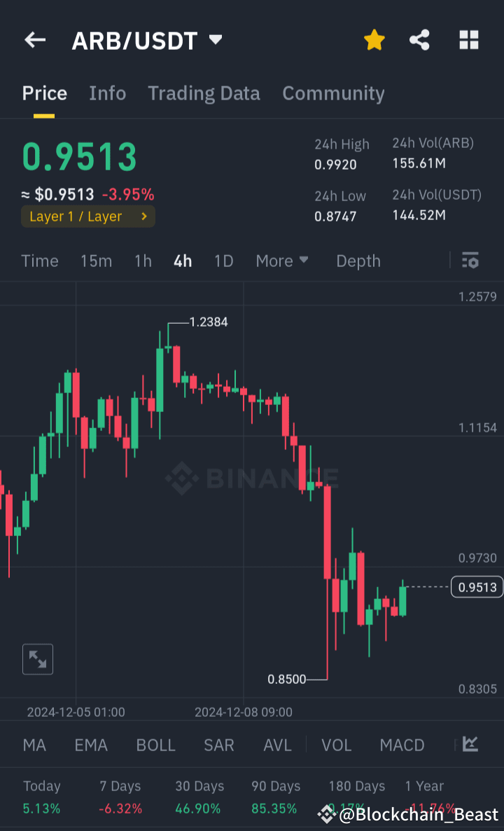Expand the More timeframe options dropdown
The image size is (504, 831).
(282, 261)
